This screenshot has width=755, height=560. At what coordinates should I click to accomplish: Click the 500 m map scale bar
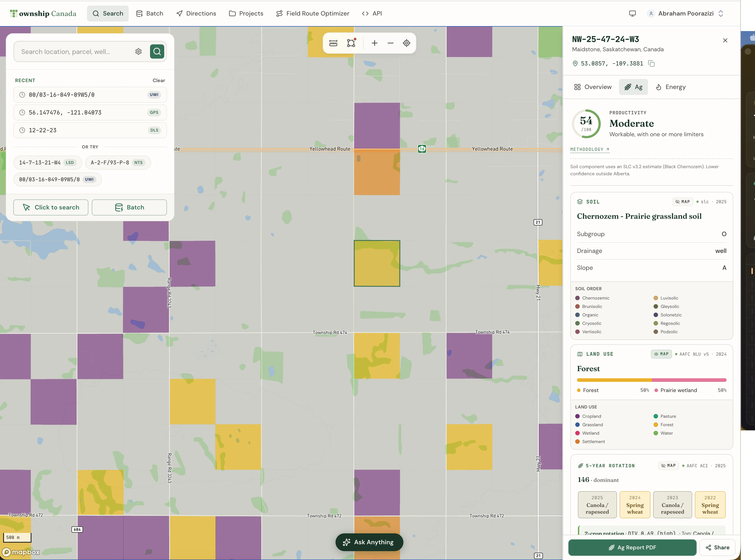[17, 537]
